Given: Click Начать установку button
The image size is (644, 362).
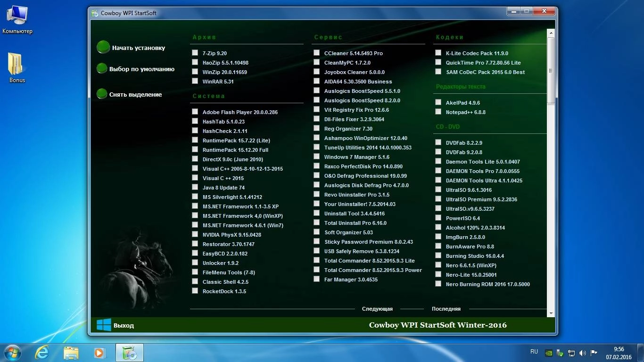Looking at the screenshot, I should tap(139, 48).
